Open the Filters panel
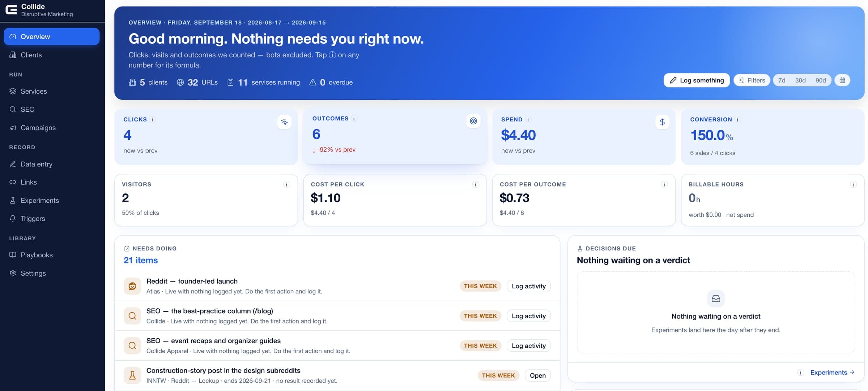This screenshot has height=391, width=868. [x=752, y=80]
